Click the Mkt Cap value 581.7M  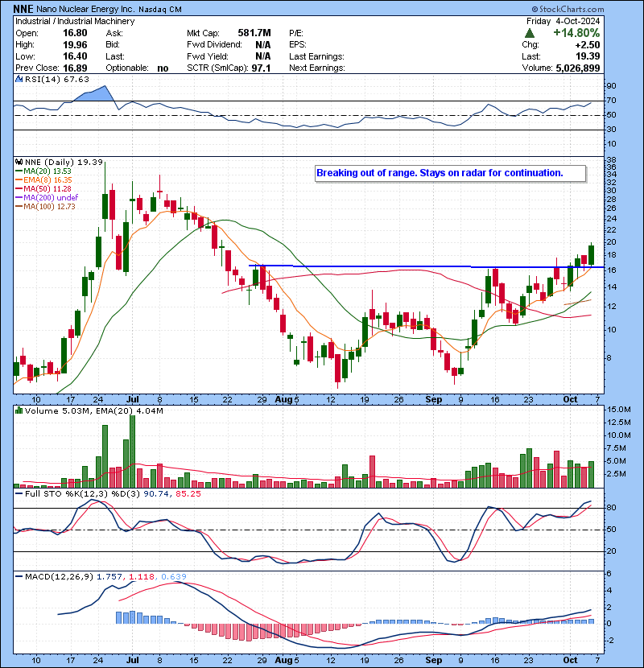pos(254,33)
